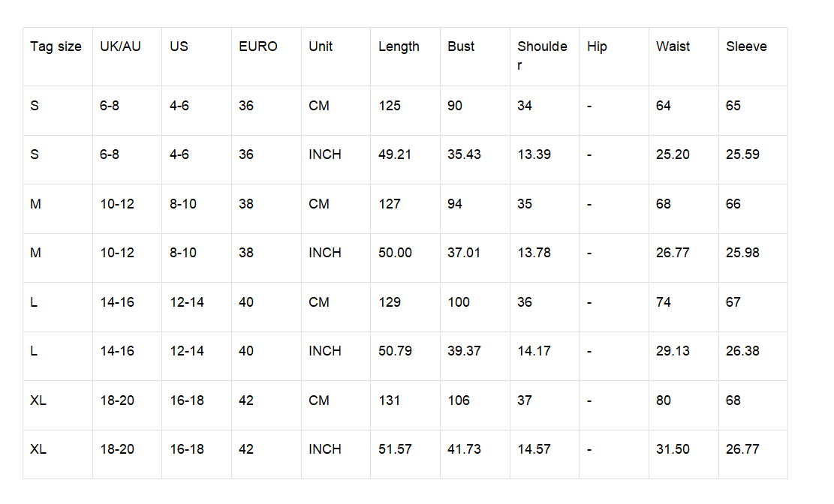Select the Sleeve column header
Screen dimensions: 834x504
pyautogui.click(x=746, y=46)
